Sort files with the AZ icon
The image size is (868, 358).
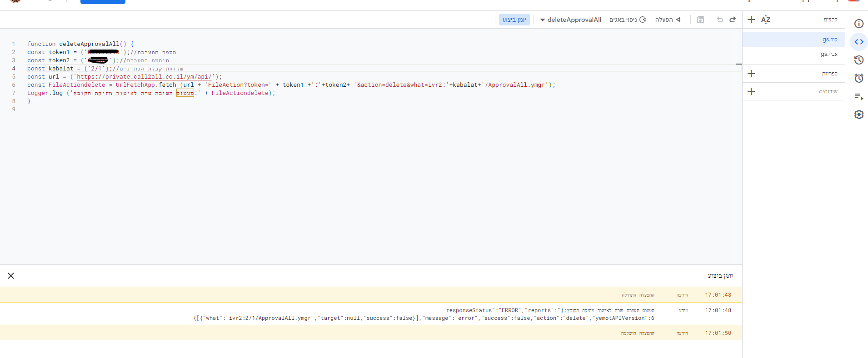pyautogui.click(x=766, y=20)
